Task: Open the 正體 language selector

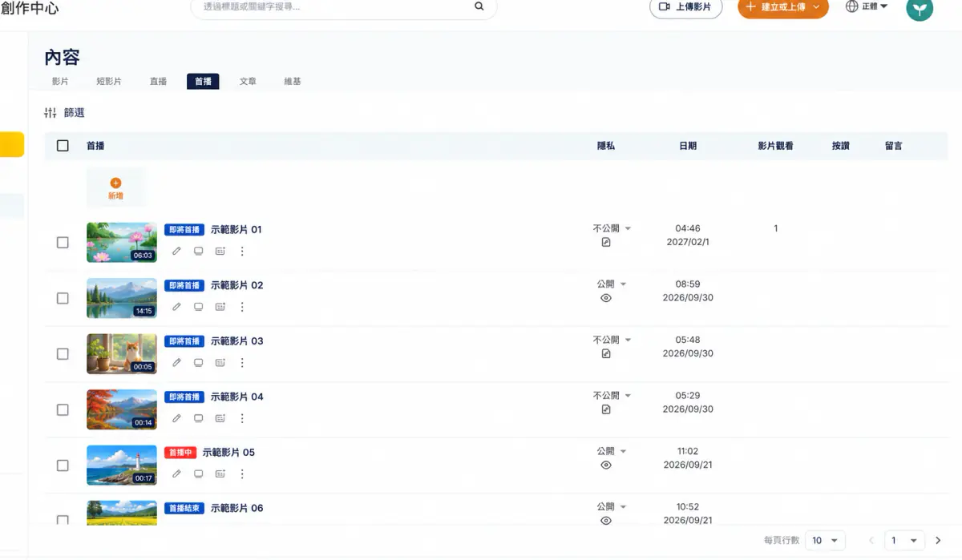Action: coord(867,6)
